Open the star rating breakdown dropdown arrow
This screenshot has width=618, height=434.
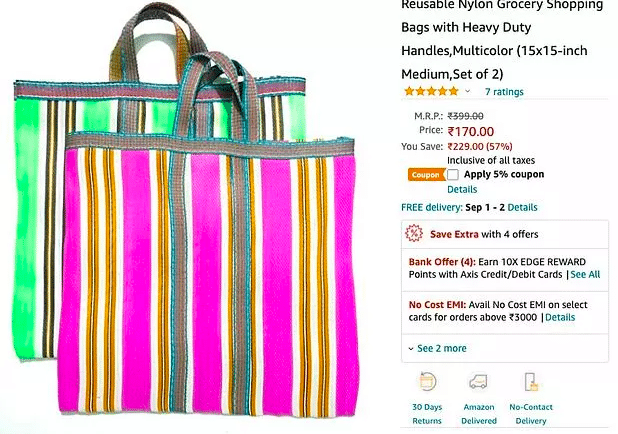click(x=467, y=91)
